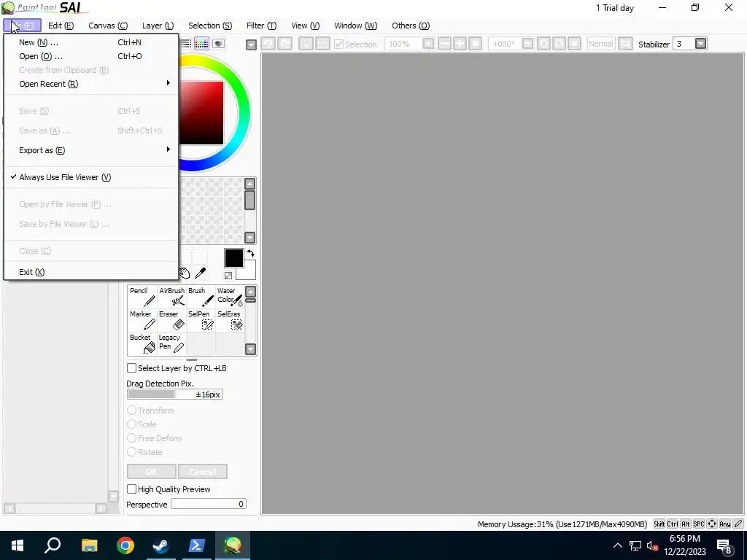Open Steam from taskbar

(161, 545)
